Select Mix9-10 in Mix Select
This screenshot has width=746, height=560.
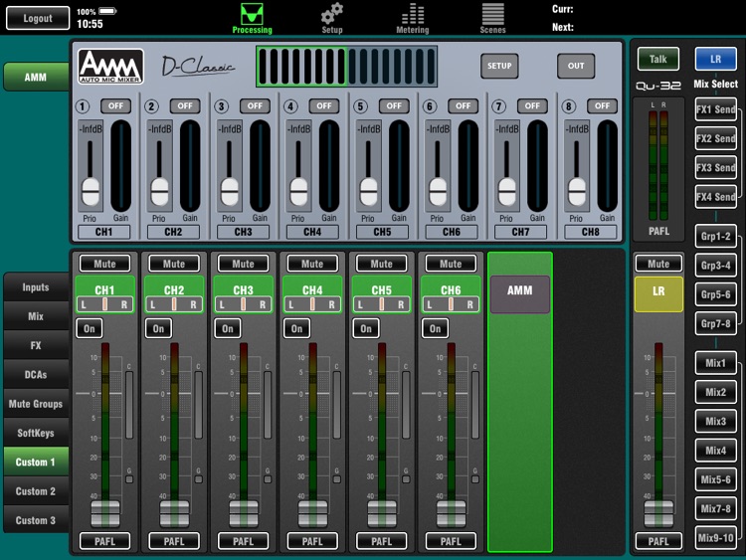(715, 538)
